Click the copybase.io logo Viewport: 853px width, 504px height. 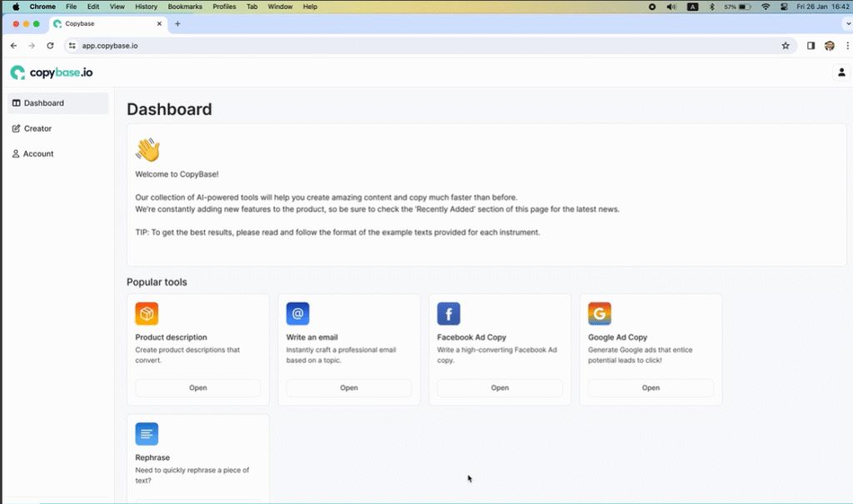point(52,72)
